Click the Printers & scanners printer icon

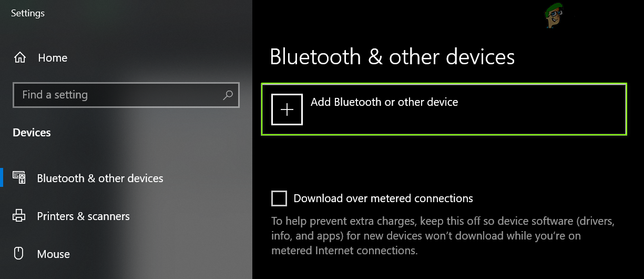click(19, 216)
